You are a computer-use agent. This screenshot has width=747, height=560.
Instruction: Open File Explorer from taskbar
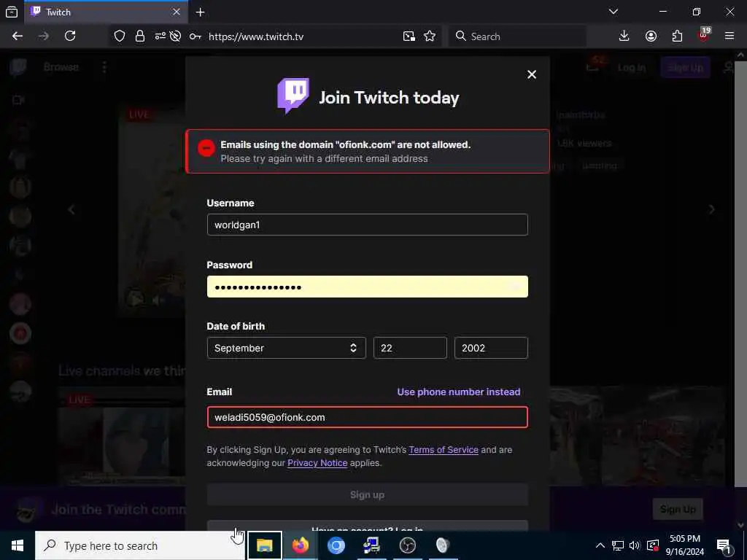tap(264, 545)
